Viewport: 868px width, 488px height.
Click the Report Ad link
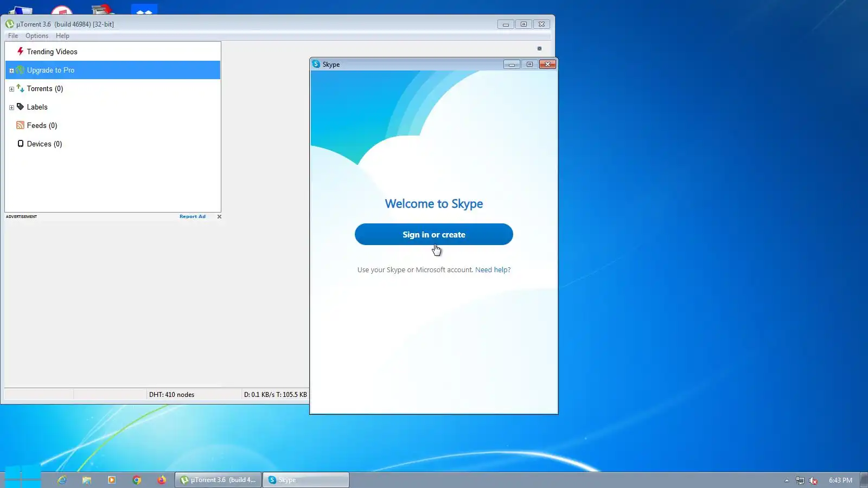pyautogui.click(x=193, y=216)
